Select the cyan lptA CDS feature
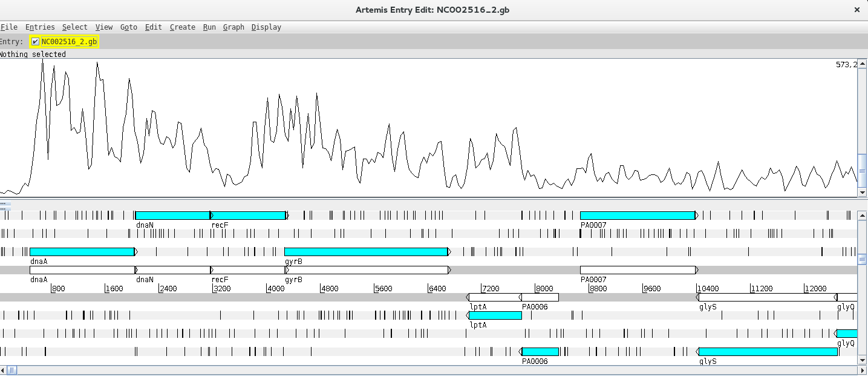 click(495, 315)
